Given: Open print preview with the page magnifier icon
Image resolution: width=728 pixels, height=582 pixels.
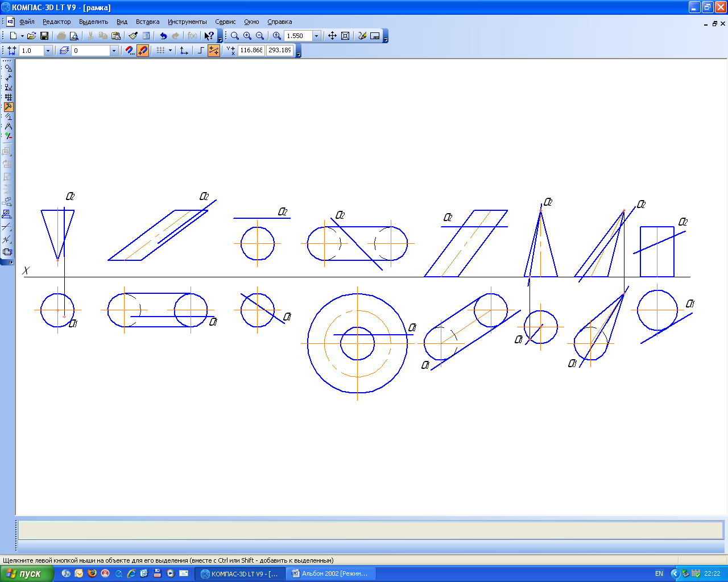Looking at the screenshot, I should click(x=74, y=36).
